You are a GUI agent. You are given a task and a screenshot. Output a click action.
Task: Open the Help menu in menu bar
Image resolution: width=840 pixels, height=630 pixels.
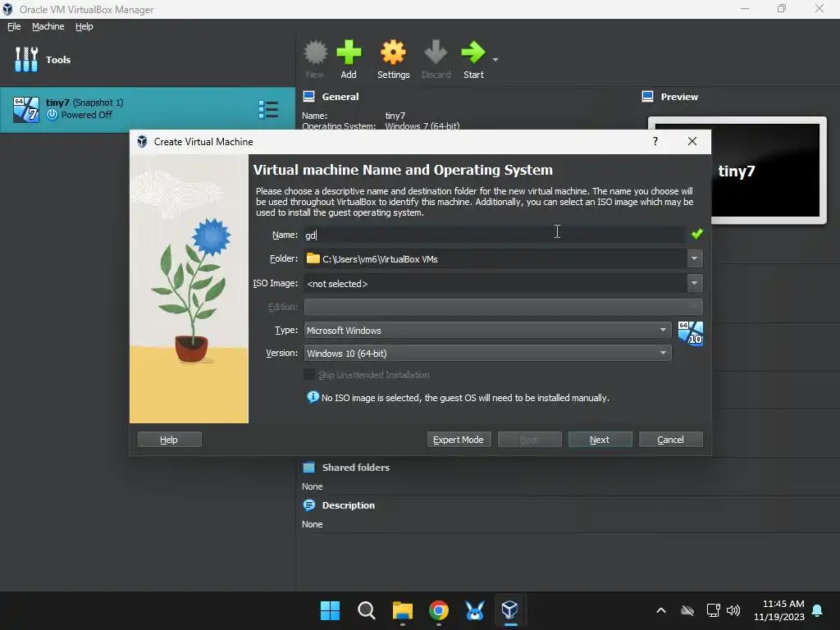coord(84,26)
